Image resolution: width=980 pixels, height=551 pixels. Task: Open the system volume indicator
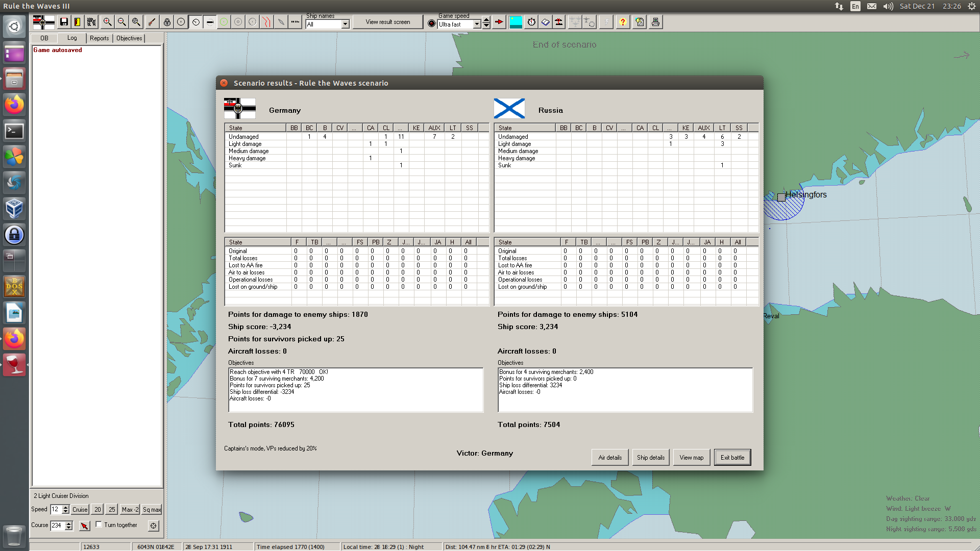pos(888,6)
